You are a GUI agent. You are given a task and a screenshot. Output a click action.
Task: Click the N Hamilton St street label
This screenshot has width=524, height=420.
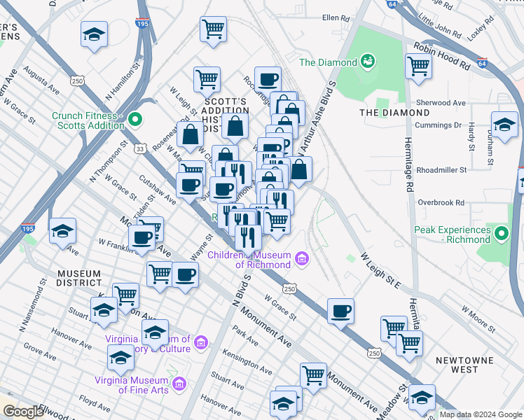point(123,81)
